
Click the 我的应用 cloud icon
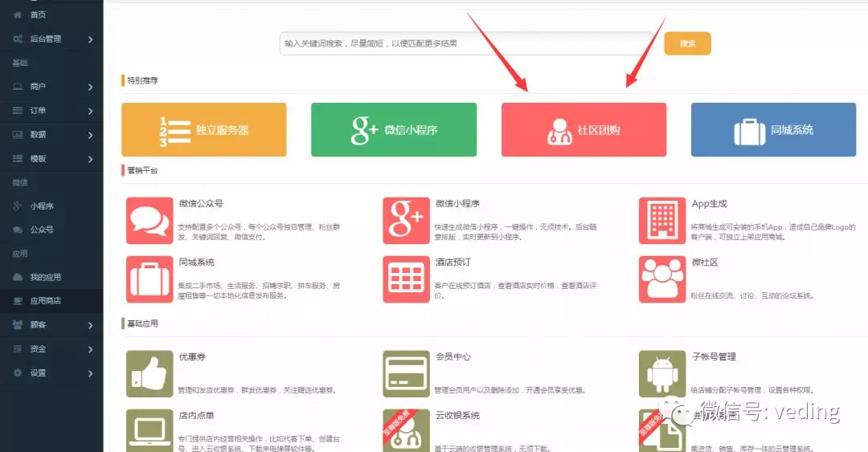18,277
